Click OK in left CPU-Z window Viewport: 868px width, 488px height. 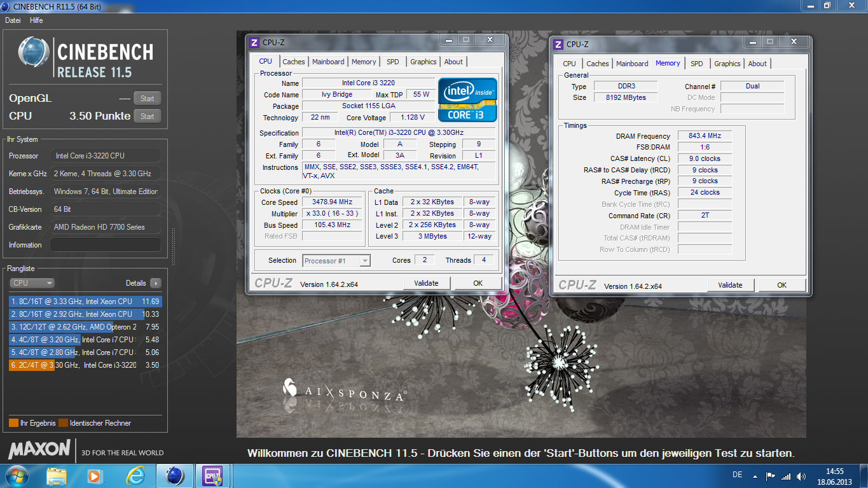(478, 283)
